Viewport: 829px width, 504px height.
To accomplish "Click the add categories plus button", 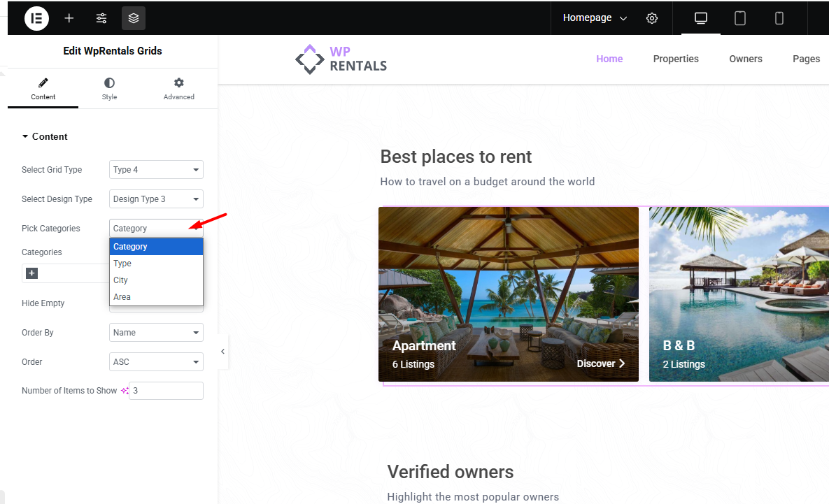I will click(x=31, y=273).
